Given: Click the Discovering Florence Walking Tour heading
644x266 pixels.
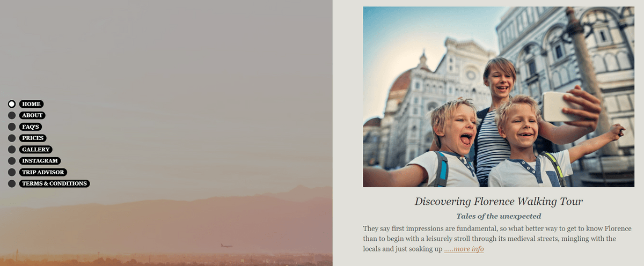Looking at the screenshot, I should click(499, 202).
